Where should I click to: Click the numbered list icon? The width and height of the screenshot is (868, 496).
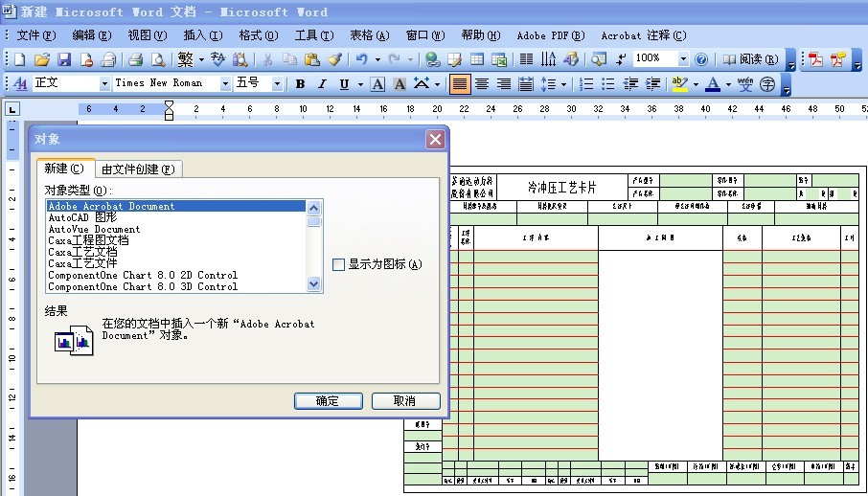pyautogui.click(x=586, y=84)
